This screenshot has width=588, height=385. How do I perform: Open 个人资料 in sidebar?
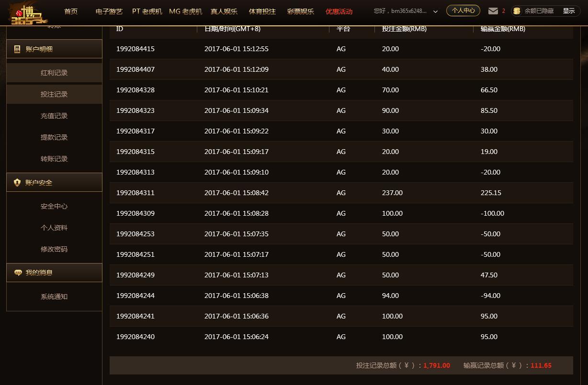click(54, 228)
